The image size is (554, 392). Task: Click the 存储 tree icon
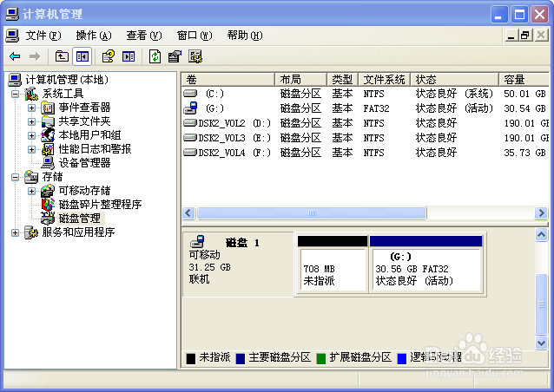31,177
